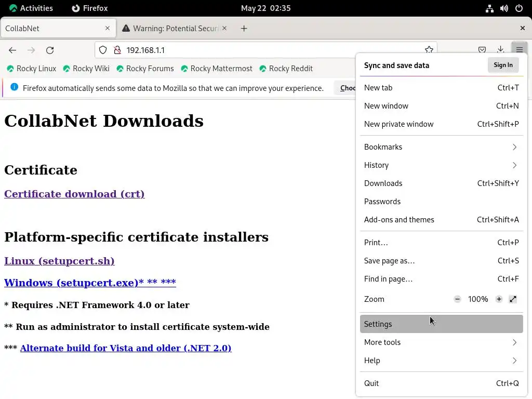This screenshot has height=399, width=532.
Task: Open Downloads from the menu
Action: click(x=442, y=183)
